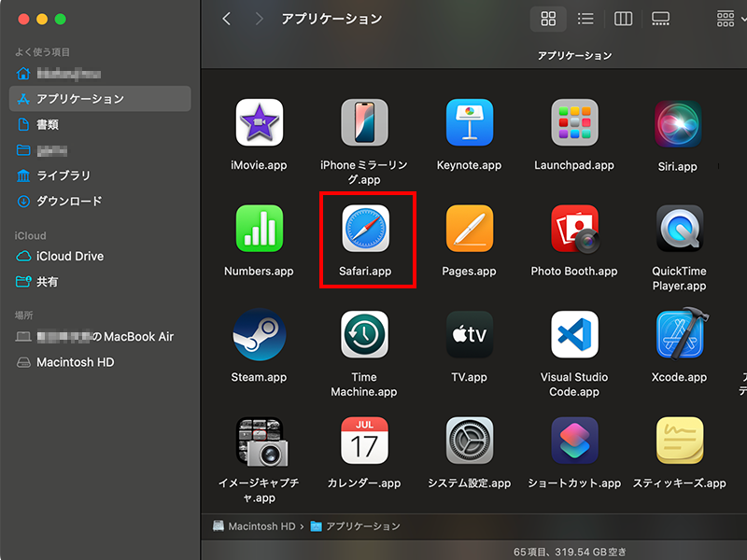Viewport: 747px width, 560px height.
Task: Open iMovie.app icon
Action: 260,122
